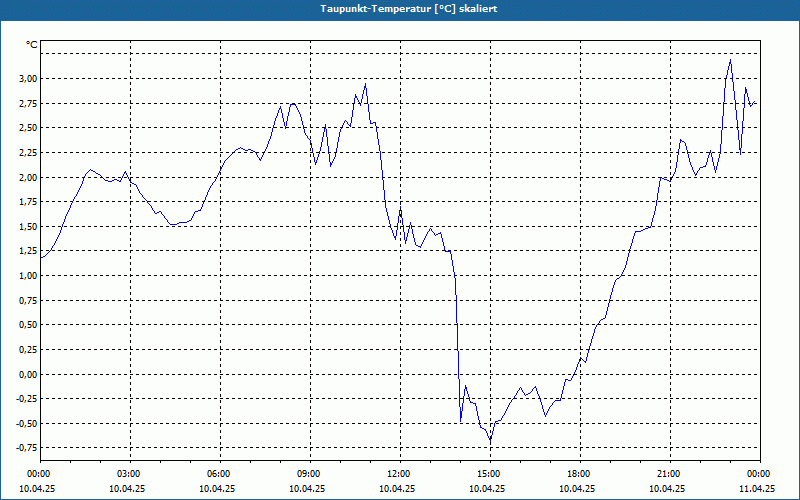The width and height of the screenshot is (800, 500).
Task: Click the 2,50 y-axis label
Action: click(x=28, y=128)
